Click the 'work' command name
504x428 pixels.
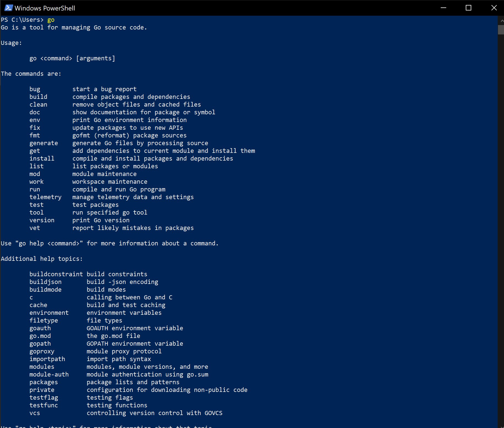pyautogui.click(x=37, y=182)
